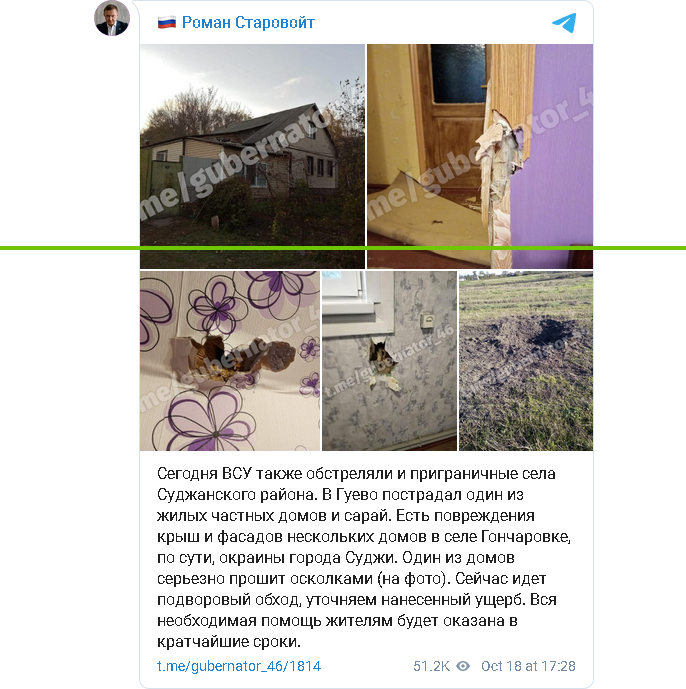Screen dimensions: 686x689
Task: Open the channel name Роман Старовойт
Action: coord(248,22)
